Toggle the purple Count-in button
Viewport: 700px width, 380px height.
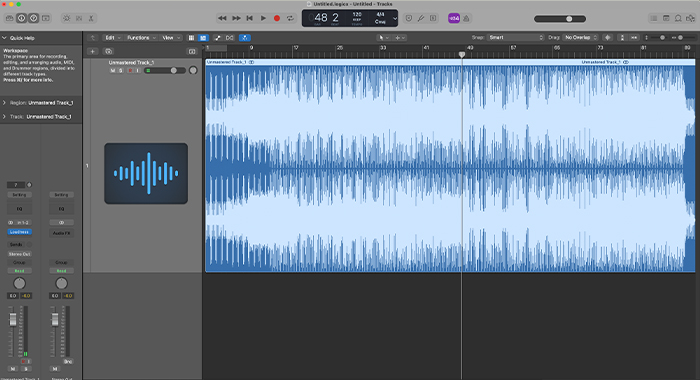point(454,18)
